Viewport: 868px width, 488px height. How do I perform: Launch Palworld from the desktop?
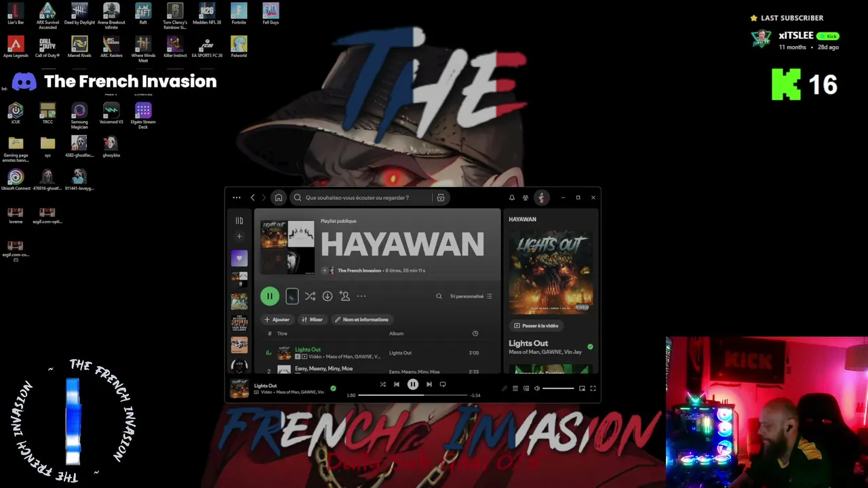(x=239, y=47)
